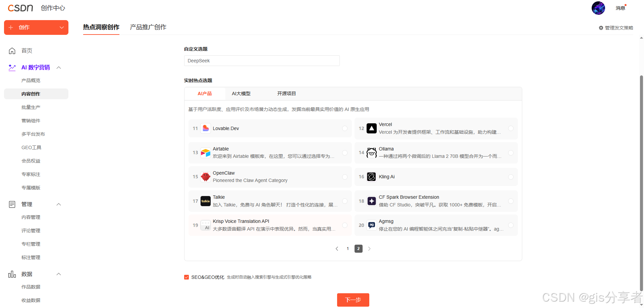Image resolution: width=644 pixels, height=308 pixels.
Task: Open 批量生产 in the sidebar
Action: coord(31,107)
